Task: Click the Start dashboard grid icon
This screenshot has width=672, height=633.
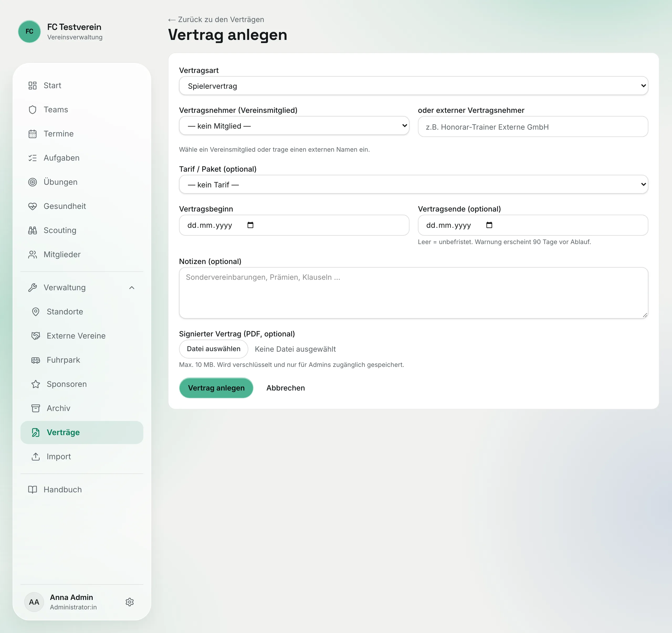Action: (x=33, y=86)
